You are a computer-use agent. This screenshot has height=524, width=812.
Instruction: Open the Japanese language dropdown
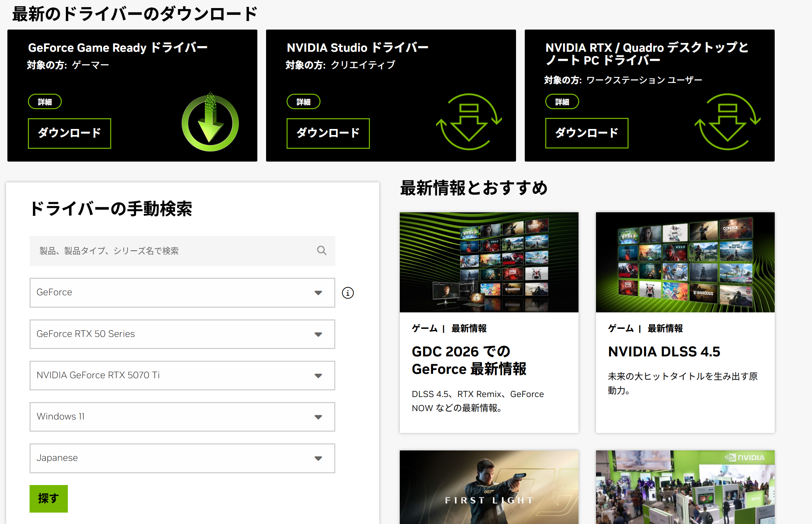tap(182, 458)
